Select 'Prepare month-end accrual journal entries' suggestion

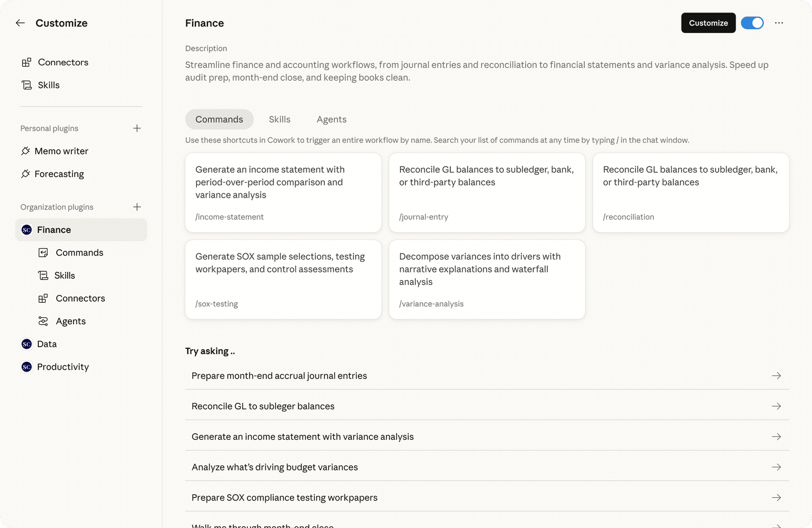279,376
